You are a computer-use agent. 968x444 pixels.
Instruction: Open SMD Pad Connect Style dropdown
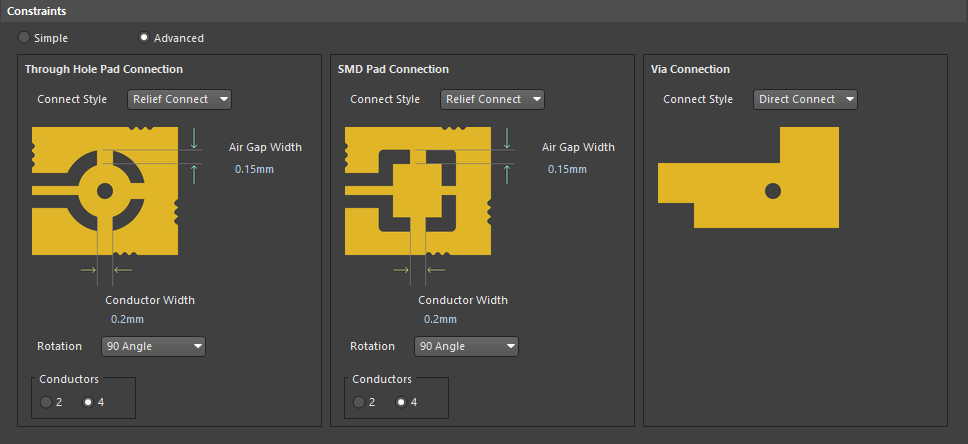[492, 99]
